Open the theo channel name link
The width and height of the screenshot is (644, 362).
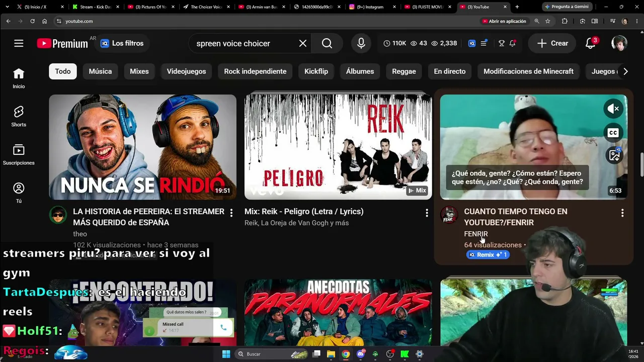(x=80, y=234)
